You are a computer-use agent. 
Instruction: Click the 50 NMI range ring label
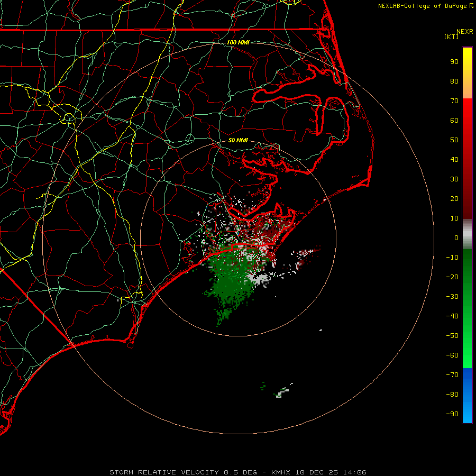(238, 140)
